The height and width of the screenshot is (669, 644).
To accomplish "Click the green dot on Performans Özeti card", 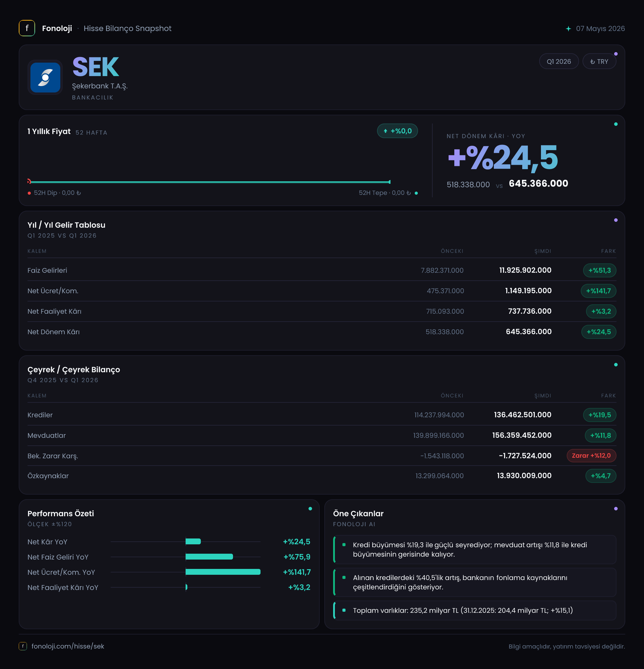I will coord(310,509).
